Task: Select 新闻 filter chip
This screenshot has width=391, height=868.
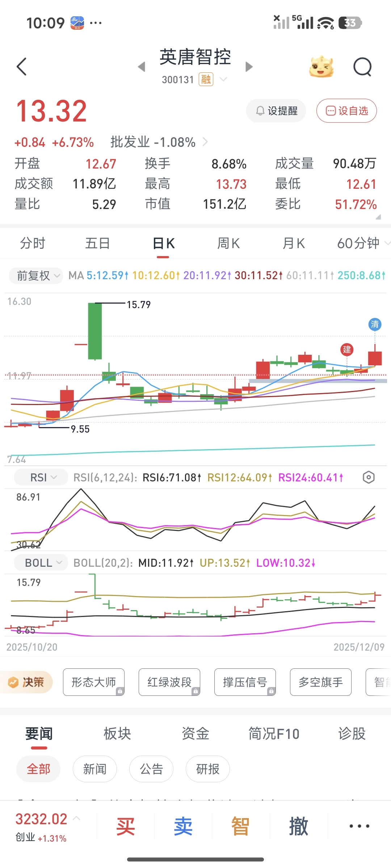Action: click(95, 769)
